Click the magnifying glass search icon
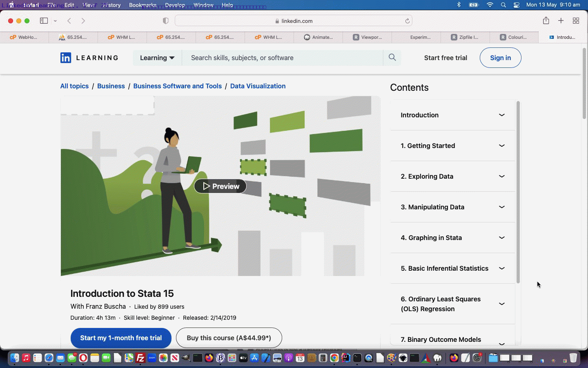This screenshot has width=588, height=368. 392,58
